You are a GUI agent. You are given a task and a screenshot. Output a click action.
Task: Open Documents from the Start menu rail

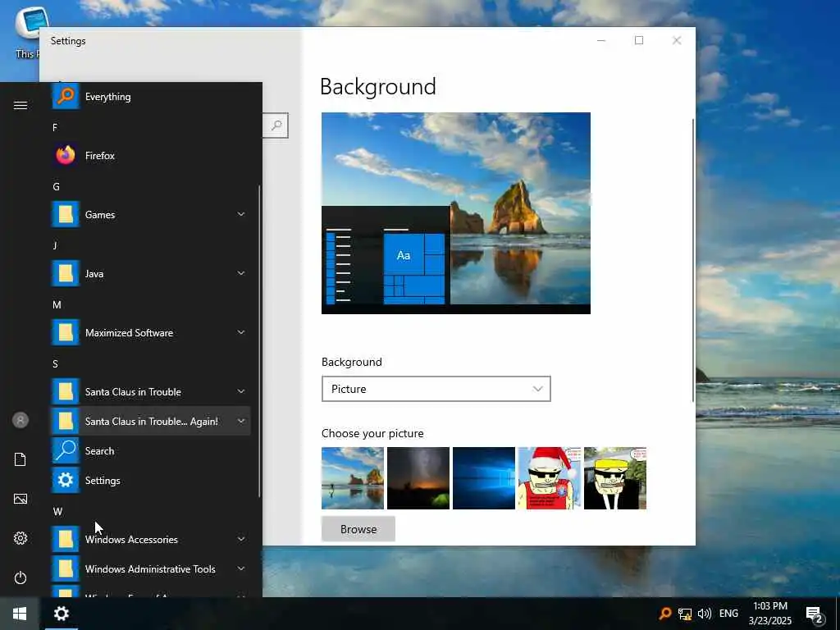pyautogui.click(x=21, y=459)
